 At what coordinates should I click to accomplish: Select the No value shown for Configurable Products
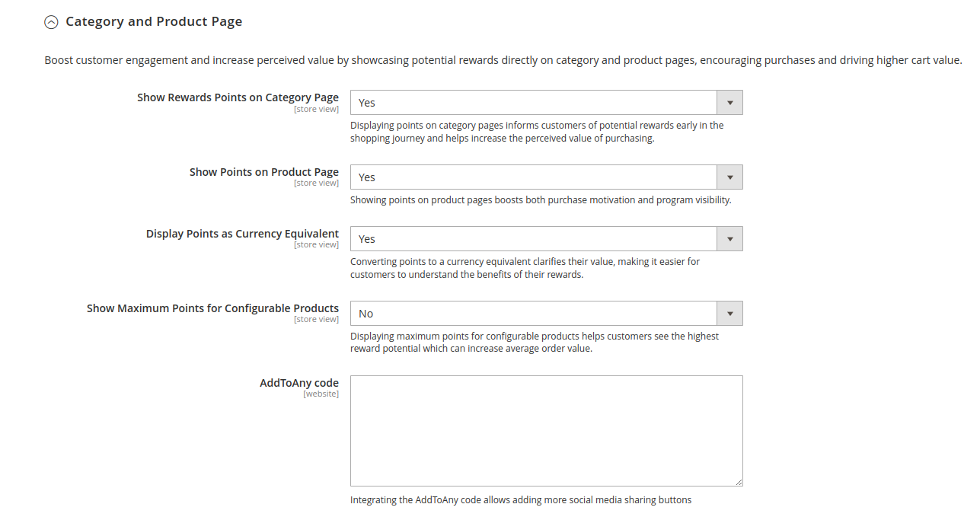[366, 313]
